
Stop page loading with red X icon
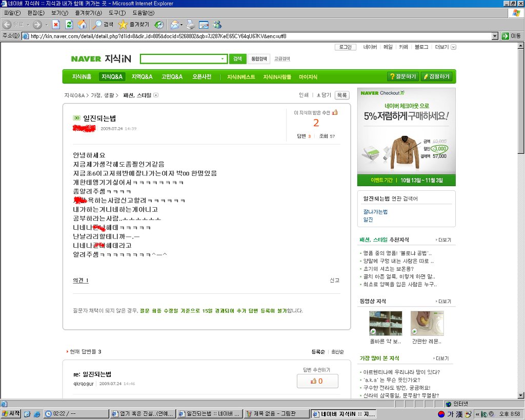click(x=56, y=25)
